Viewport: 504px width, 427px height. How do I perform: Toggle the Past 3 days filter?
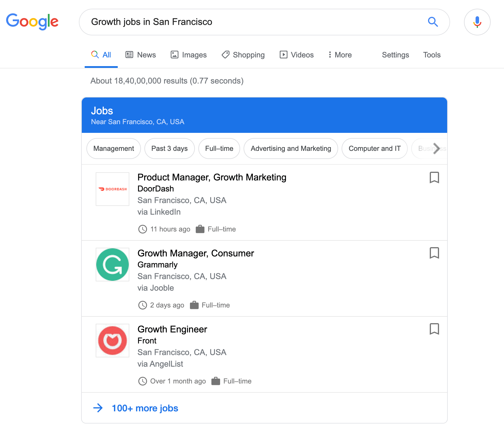click(169, 149)
